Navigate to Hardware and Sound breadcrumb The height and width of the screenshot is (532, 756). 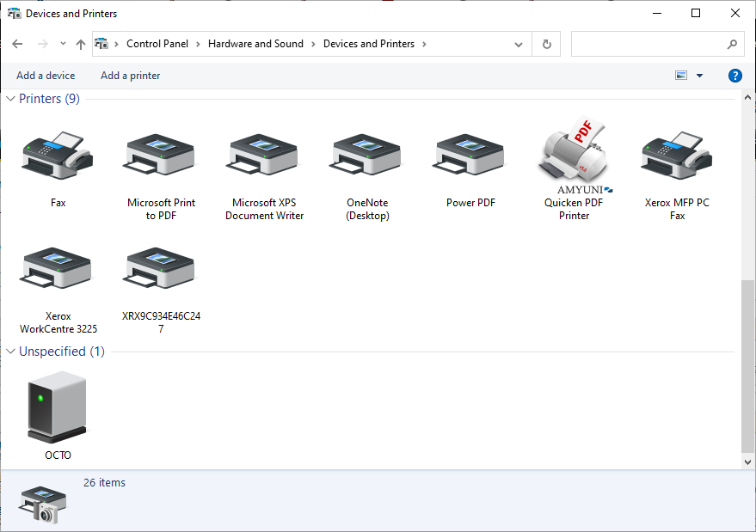click(x=255, y=44)
